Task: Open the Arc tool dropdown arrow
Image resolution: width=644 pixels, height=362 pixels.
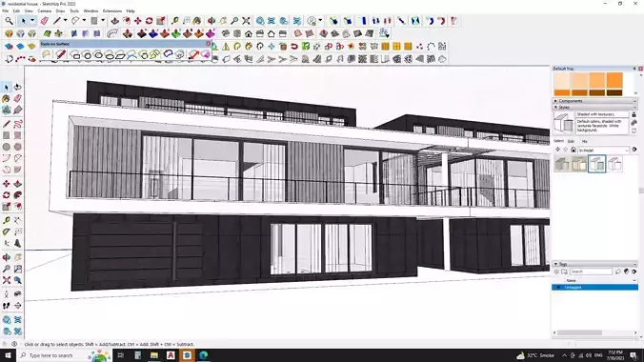Action: coord(84,21)
